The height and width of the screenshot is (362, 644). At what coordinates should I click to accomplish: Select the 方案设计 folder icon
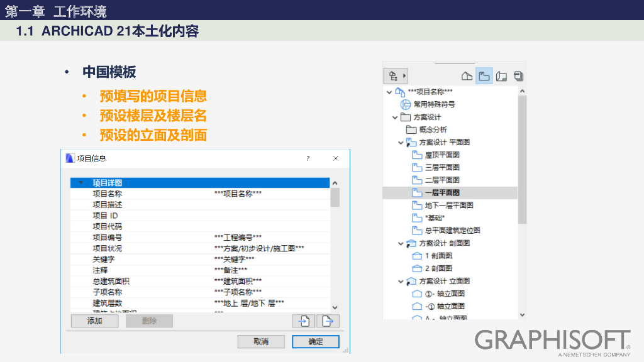406,117
